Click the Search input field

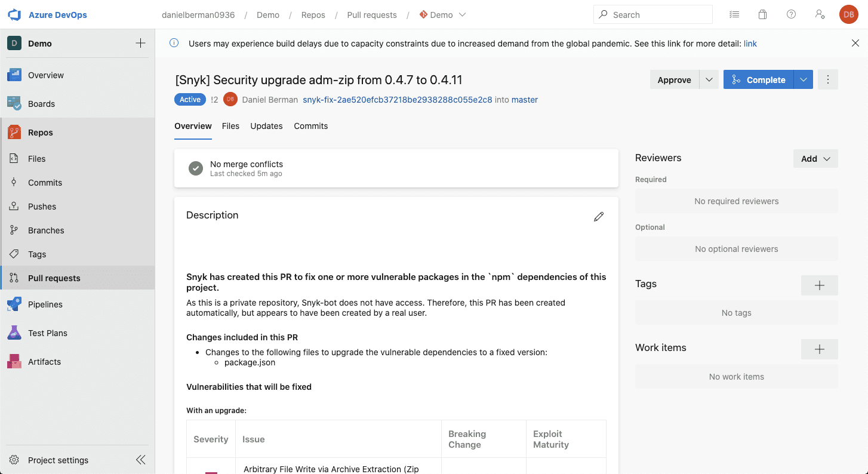pyautogui.click(x=653, y=14)
